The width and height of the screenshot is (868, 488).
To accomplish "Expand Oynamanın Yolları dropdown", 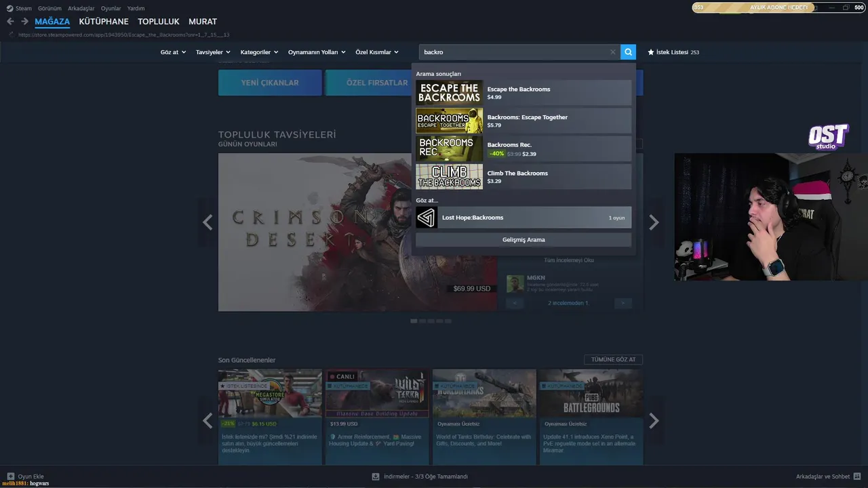I will [x=317, y=52].
